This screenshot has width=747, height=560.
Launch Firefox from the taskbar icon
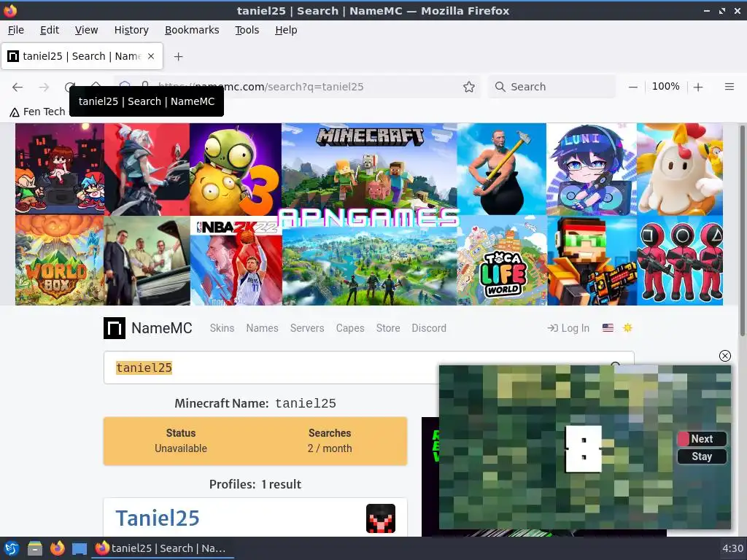click(x=57, y=548)
